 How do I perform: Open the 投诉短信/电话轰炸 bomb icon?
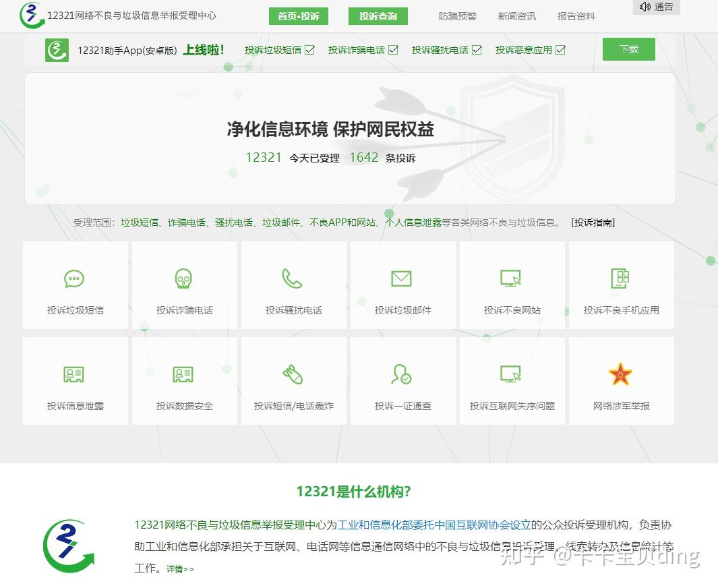point(293,374)
